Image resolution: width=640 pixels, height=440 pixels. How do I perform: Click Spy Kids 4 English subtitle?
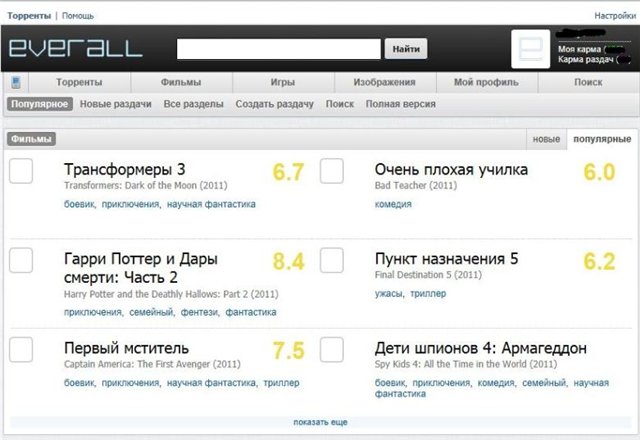(466, 364)
